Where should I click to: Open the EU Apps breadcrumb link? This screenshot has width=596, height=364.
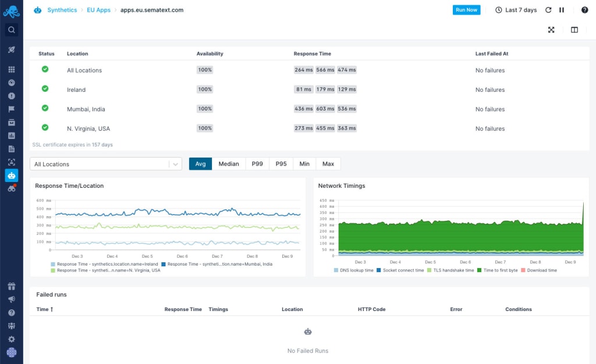[x=99, y=9]
